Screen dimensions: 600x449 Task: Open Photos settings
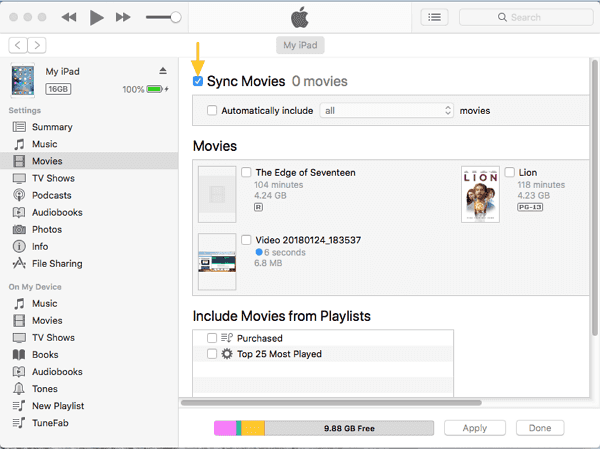(47, 230)
